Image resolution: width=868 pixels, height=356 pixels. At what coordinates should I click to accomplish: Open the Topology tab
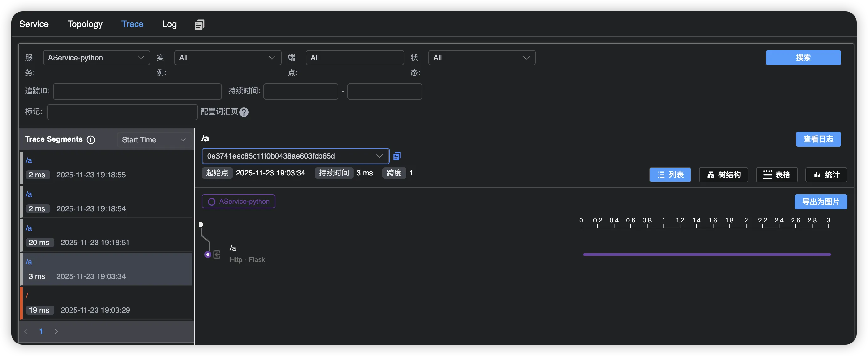[x=85, y=24]
